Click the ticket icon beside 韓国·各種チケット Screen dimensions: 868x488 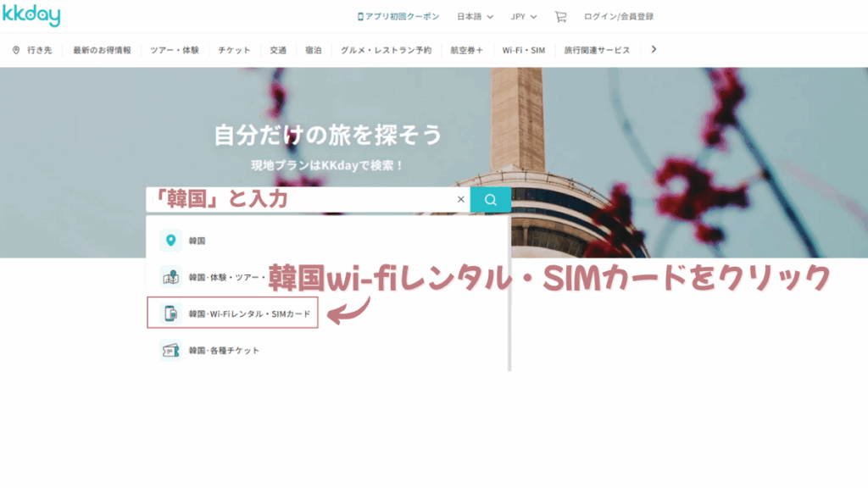tap(170, 350)
